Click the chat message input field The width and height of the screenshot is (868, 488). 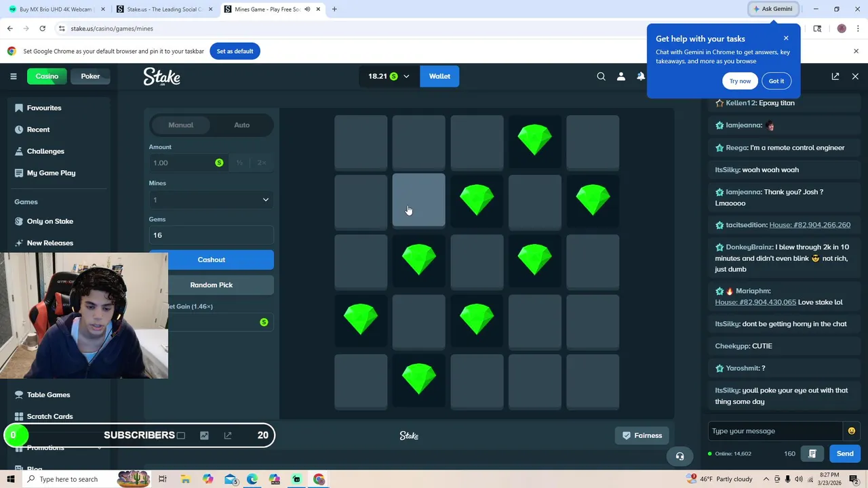tap(775, 431)
